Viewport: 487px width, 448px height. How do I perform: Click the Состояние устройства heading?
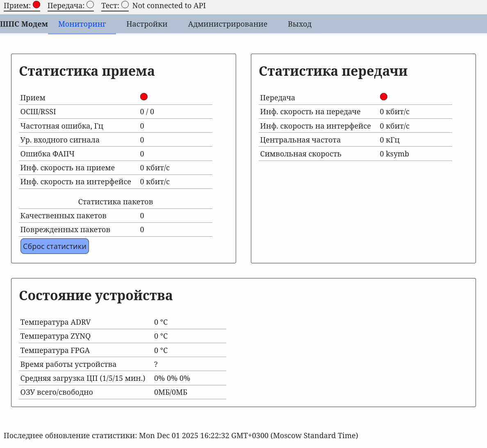pos(96,296)
